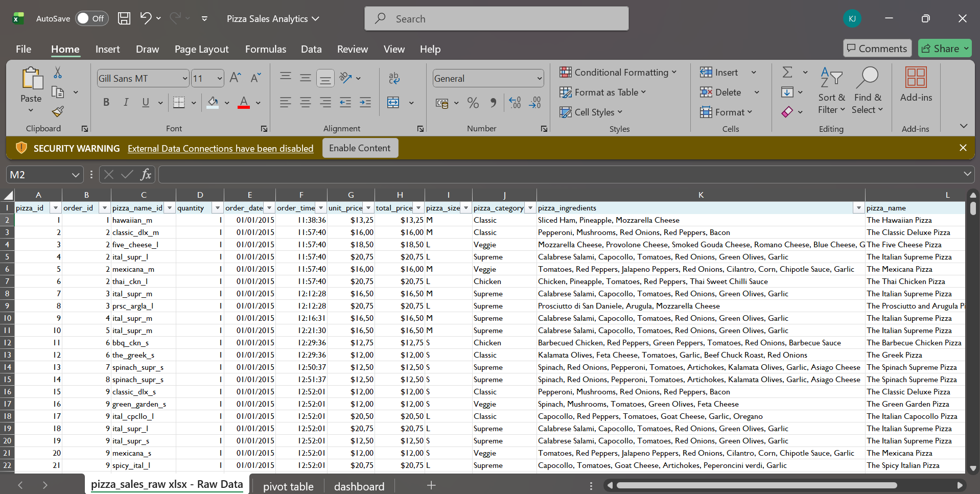Open the pivot table sheet
Screen dimensions: 980x494
[288, 486]
